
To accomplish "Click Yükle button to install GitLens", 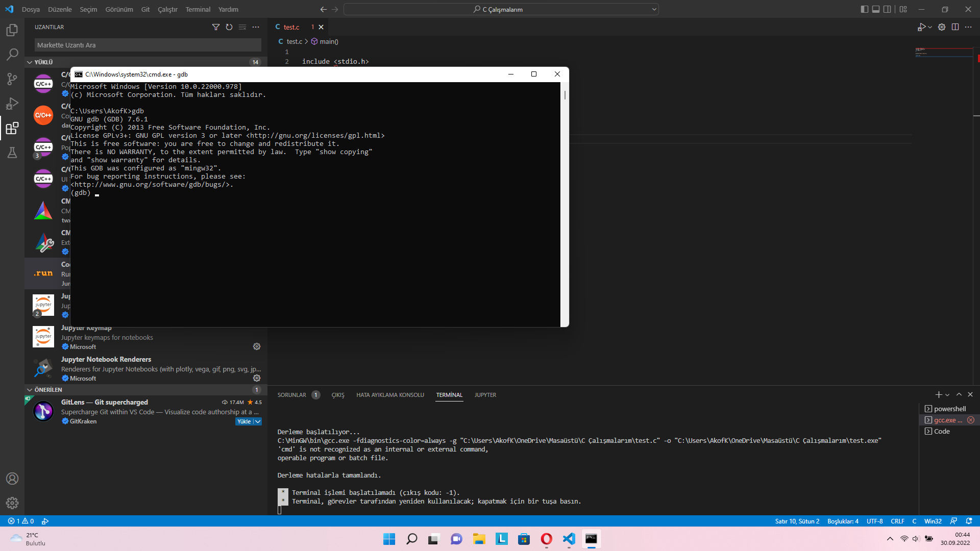I will [244, 421].
